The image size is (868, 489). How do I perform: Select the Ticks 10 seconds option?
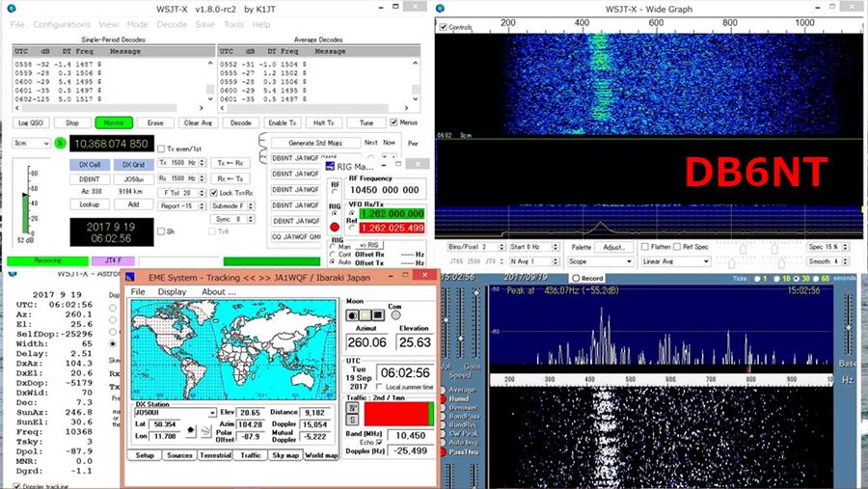coord(777,279)
